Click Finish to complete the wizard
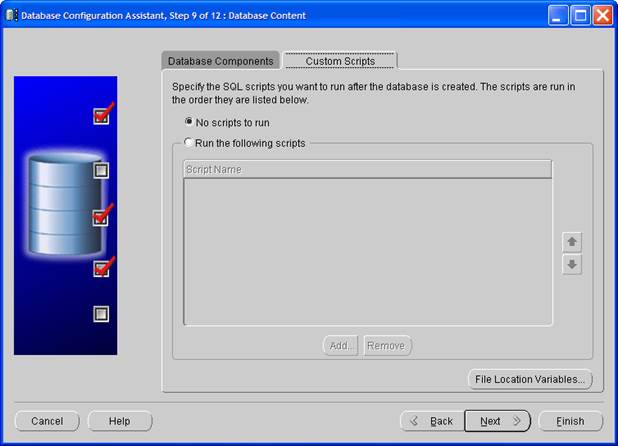This screenshot has height=446, width=618. [570, 421]
